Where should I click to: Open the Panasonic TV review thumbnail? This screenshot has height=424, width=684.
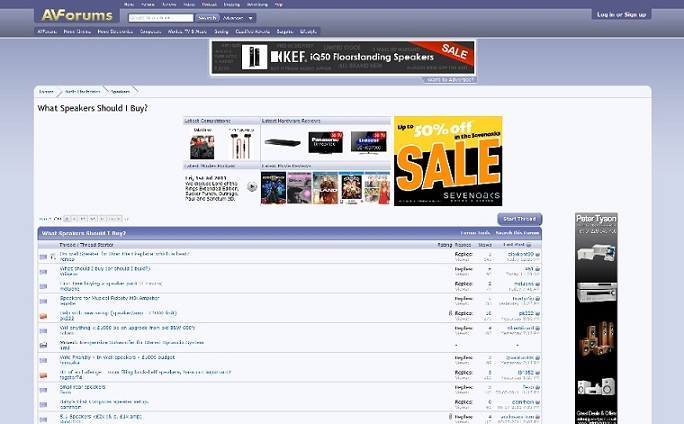[x=325, y=143]
